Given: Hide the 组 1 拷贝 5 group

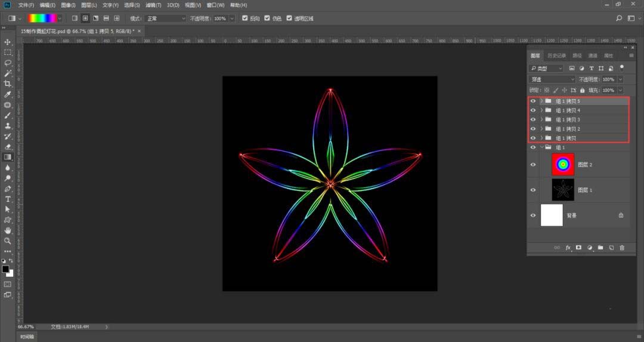Looking at the screenshot, I should pos(533,101).
